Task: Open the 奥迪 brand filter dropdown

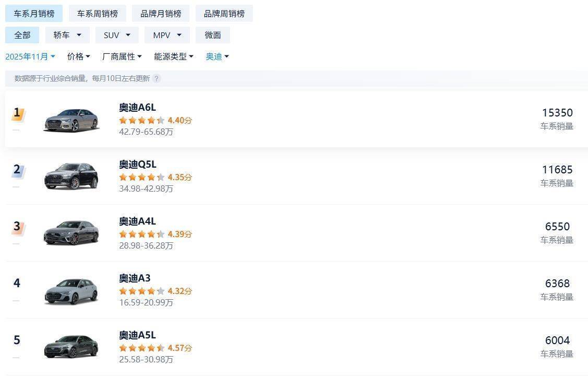Action: (217, 56)
